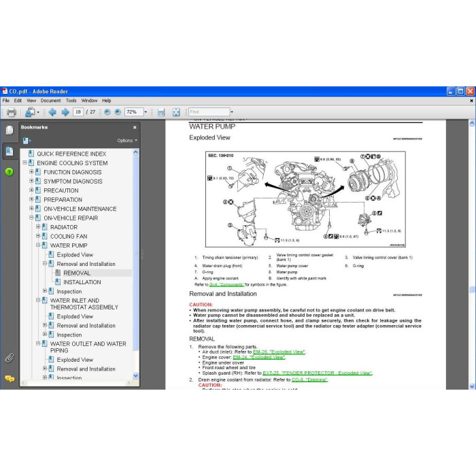Screen dimensions: 476x476
Task: Select the INSTALLATION bookmark
Action: tap(82, 282)
